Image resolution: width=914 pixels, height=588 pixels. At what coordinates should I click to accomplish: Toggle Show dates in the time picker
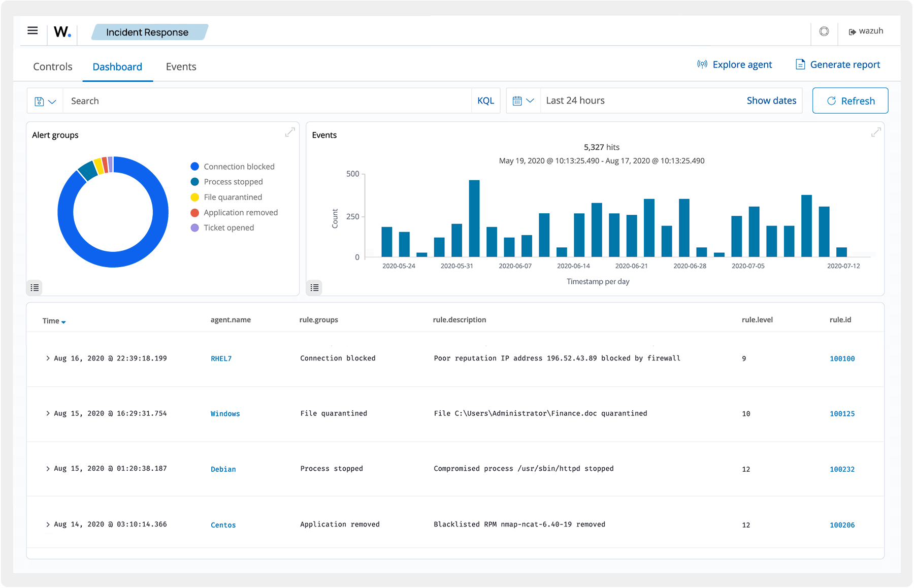(x=771, y=100)
